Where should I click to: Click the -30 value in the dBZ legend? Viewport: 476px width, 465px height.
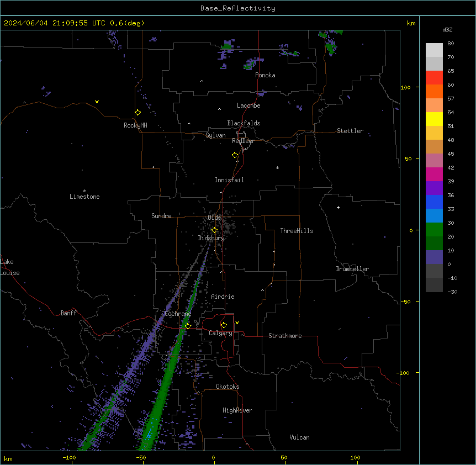tap(452, 292)
